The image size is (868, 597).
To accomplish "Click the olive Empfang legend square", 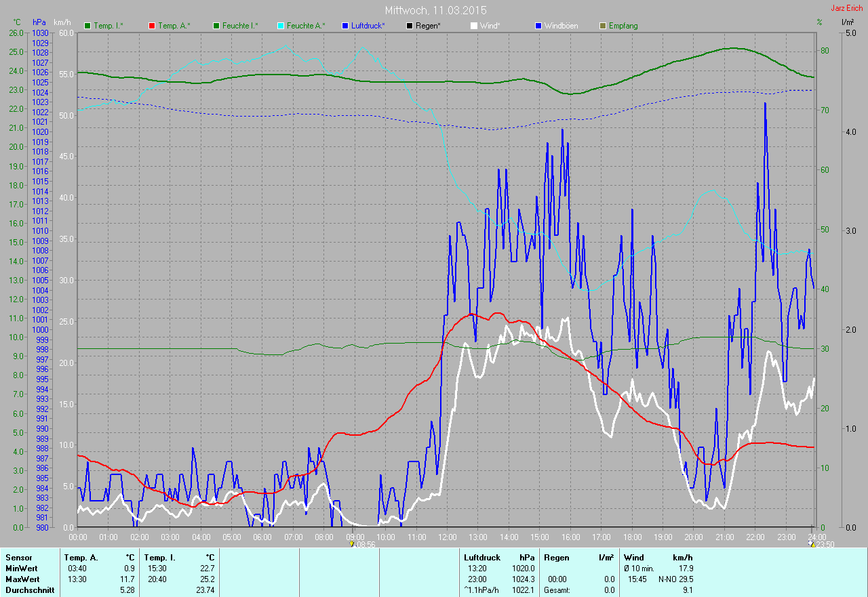I will click(603, 26).
